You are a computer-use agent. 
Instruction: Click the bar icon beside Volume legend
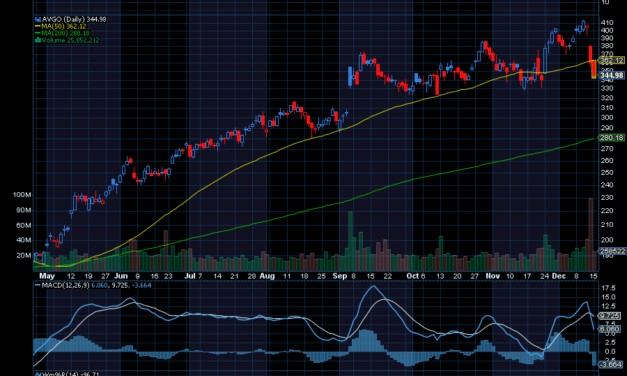tap(38, 40)
